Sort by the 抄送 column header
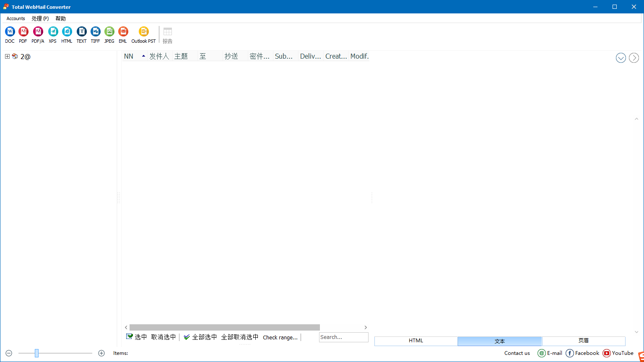This screenshot has height=362, width=644. click(x=235, y=56)
